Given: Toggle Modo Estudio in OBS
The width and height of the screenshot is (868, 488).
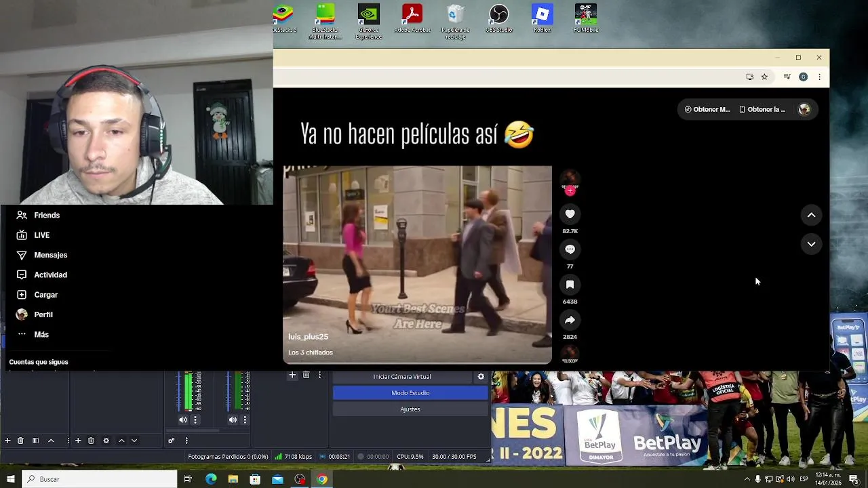Looking at the screenshot, I should (410, 393).
